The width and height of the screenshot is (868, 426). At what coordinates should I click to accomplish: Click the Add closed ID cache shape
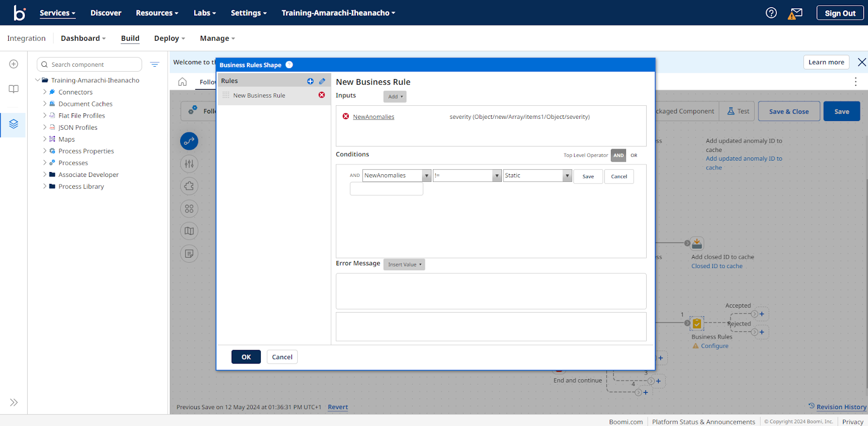[697, 243]
